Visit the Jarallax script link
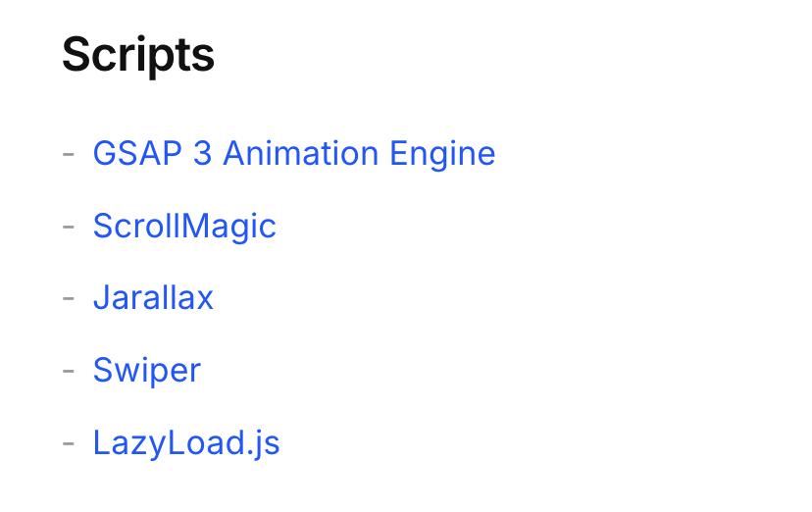 click(153, 298)
